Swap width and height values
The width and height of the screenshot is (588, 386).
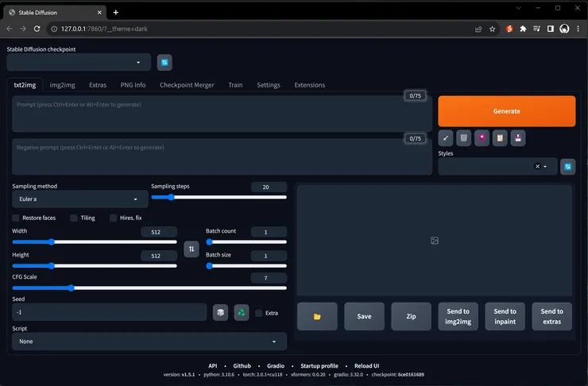(191, 249)
